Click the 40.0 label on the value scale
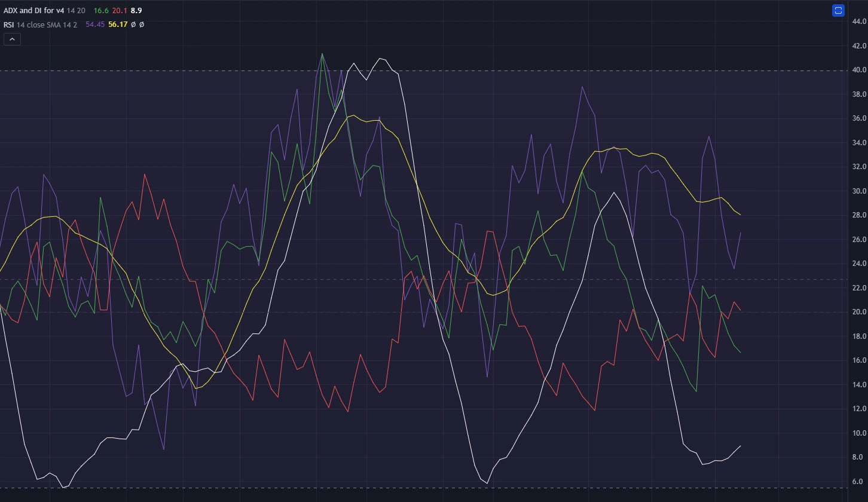The height and width of the screenshot is (502, 868). point(858,70)
